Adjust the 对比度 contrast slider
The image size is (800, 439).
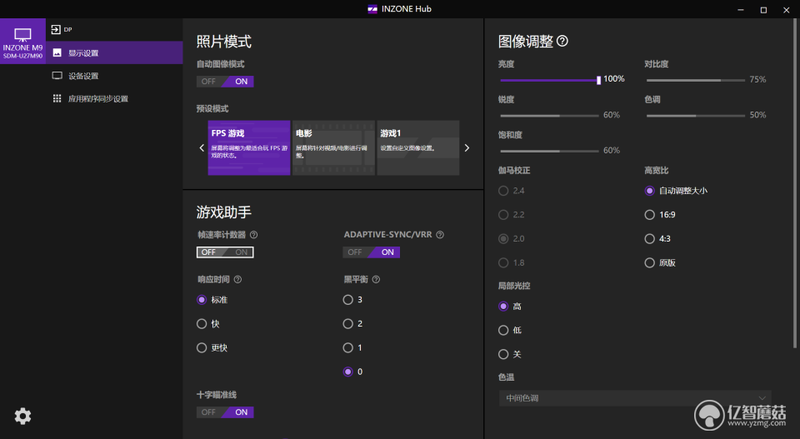695,80
